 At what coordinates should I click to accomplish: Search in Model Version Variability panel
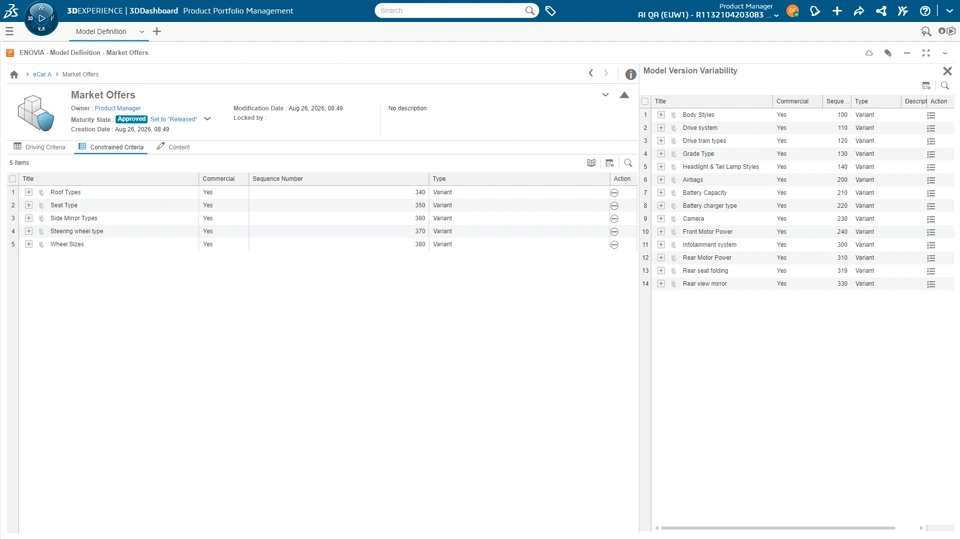pos(945,86)
